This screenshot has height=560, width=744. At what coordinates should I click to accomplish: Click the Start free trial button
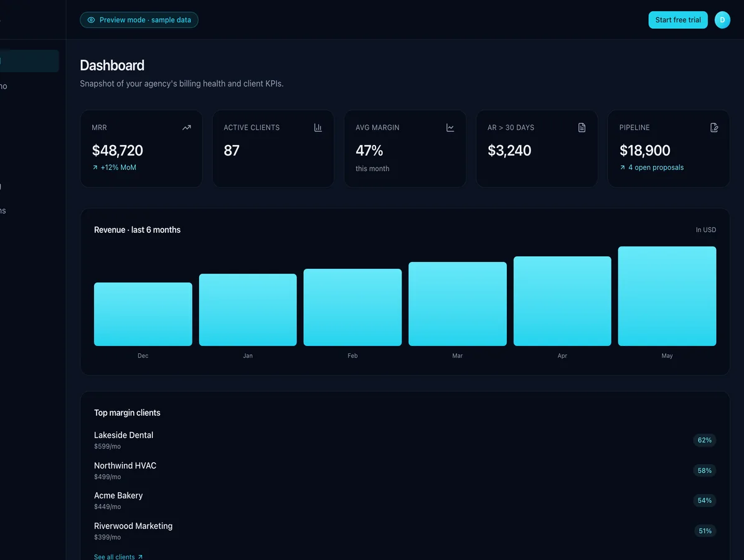tap(677, 20)
